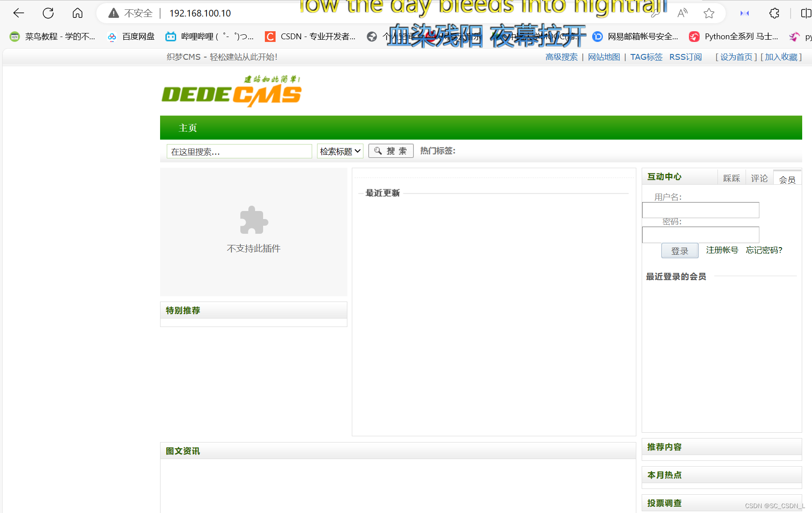Viewport: 812px width, 513px height.
Task: Open the extensions puzzle icon
Action: point(775,13)
